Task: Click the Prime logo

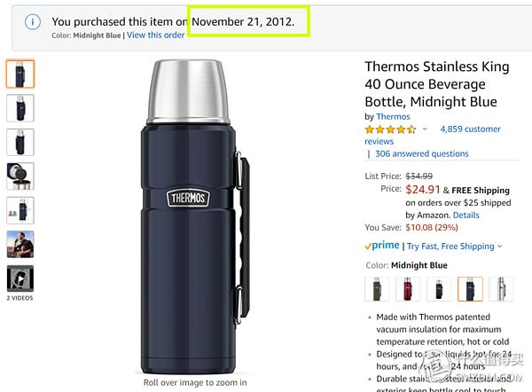Action: (382, 246)
